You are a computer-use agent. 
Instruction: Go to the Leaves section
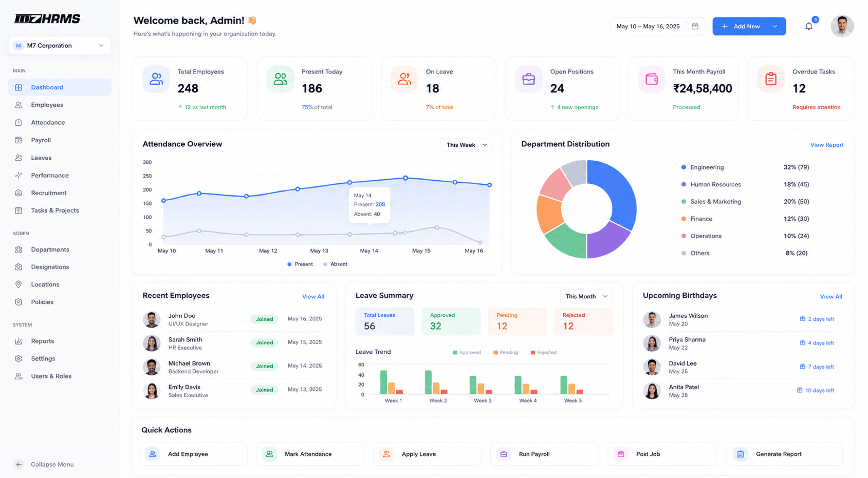coord(60,158)
